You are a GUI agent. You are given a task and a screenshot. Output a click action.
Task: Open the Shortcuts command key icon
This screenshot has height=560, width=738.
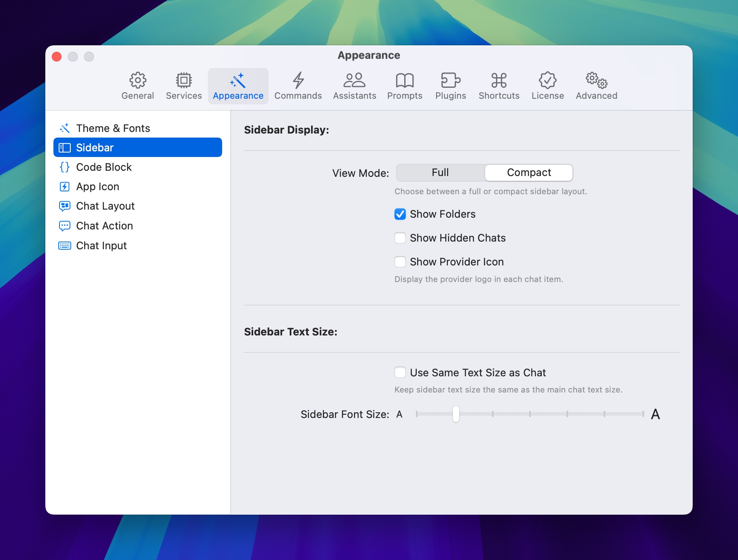coord(499,81)
